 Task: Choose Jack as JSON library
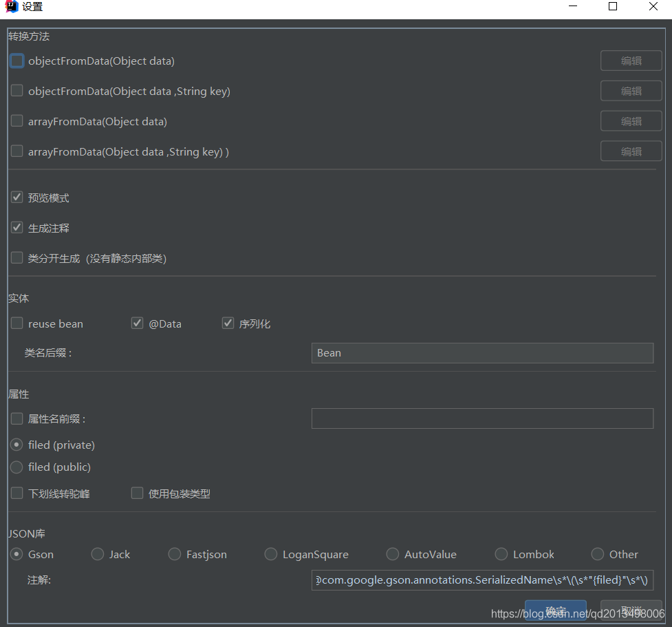98,554
